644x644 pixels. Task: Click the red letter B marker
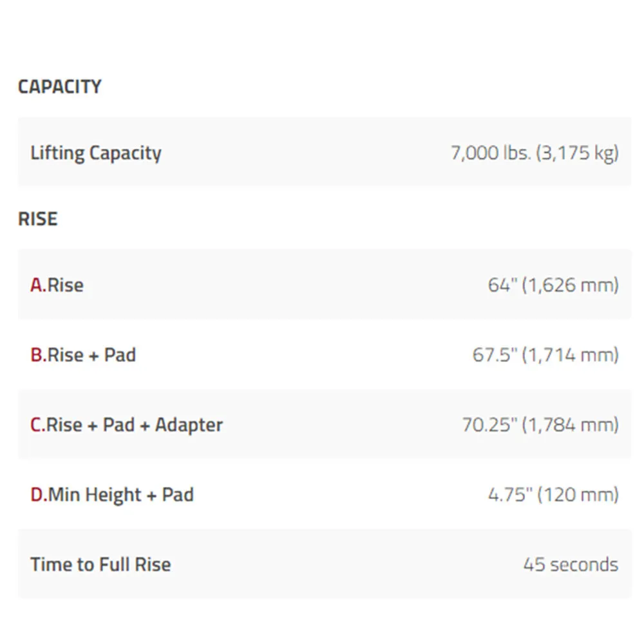pyautogui.click(x=38, y=355)
